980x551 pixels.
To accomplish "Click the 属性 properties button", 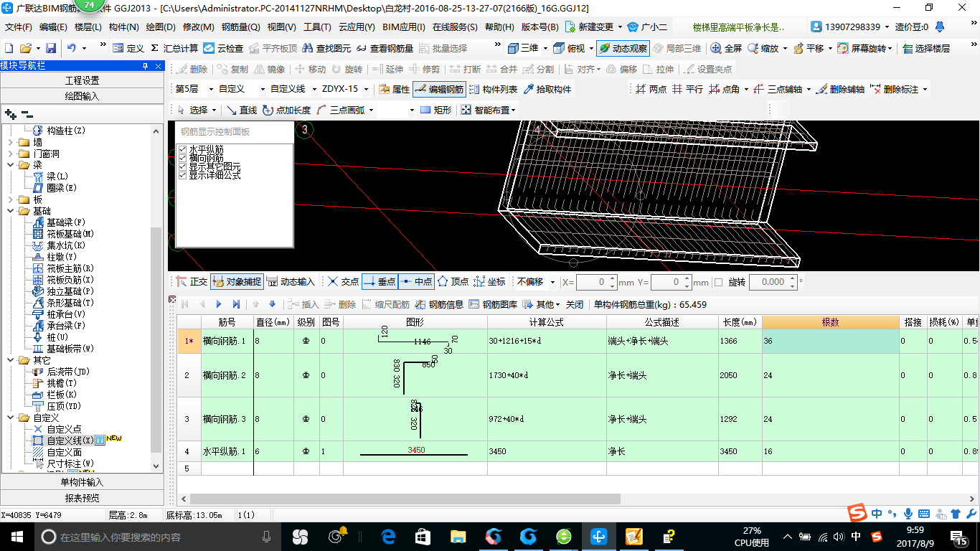I will (394, 90).
